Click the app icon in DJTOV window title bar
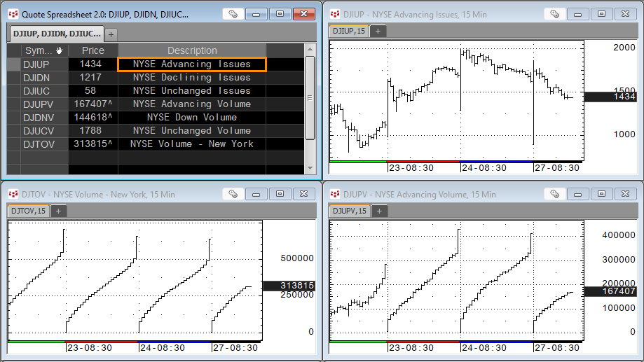Image resolution: width=644 pixels, height=362 pixels. click(13, 194)
